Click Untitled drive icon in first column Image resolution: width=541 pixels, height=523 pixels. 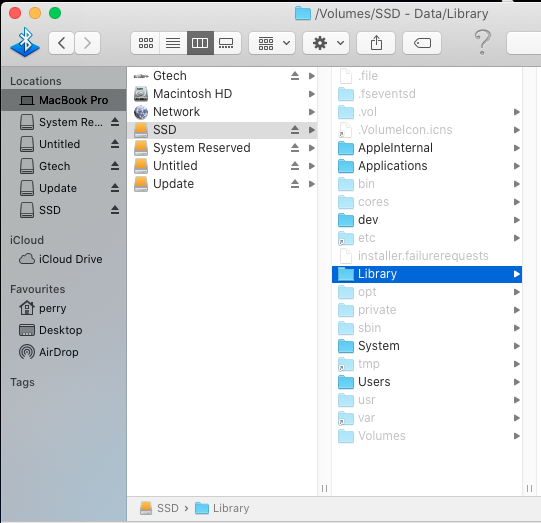point(141,166)
